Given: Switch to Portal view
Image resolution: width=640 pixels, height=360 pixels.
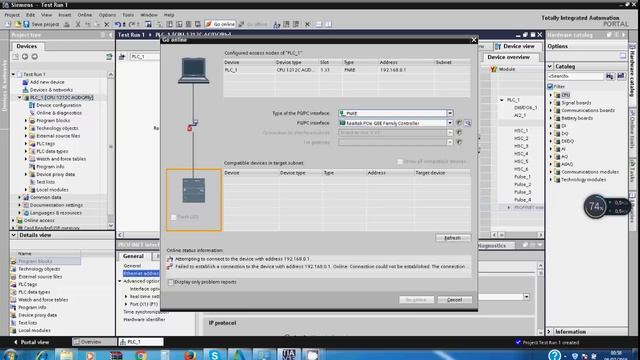Looking at the screenshot, I should tap(31, 342).
